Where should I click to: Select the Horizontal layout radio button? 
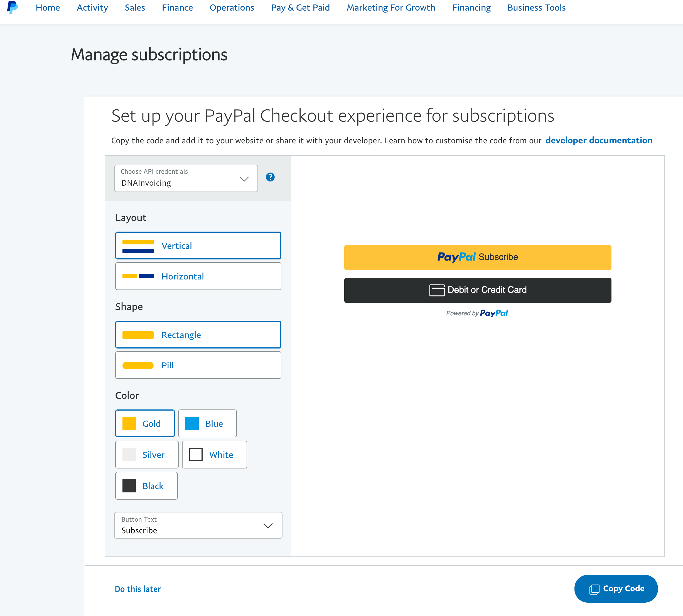[198, 276]
